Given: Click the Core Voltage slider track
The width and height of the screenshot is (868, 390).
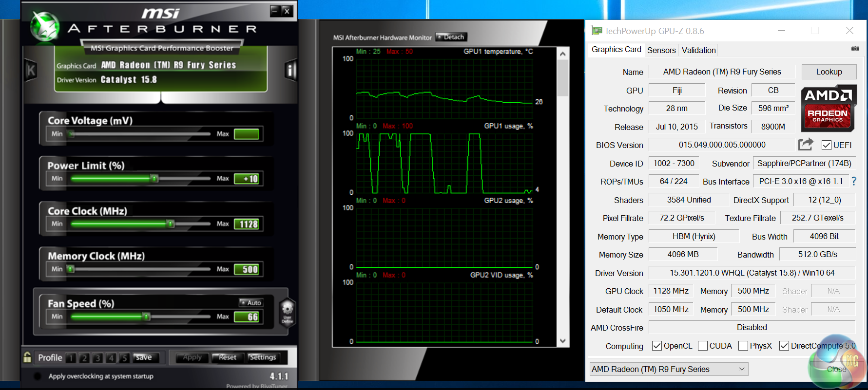Looking at the screenshot, I should tap(140, 134).
